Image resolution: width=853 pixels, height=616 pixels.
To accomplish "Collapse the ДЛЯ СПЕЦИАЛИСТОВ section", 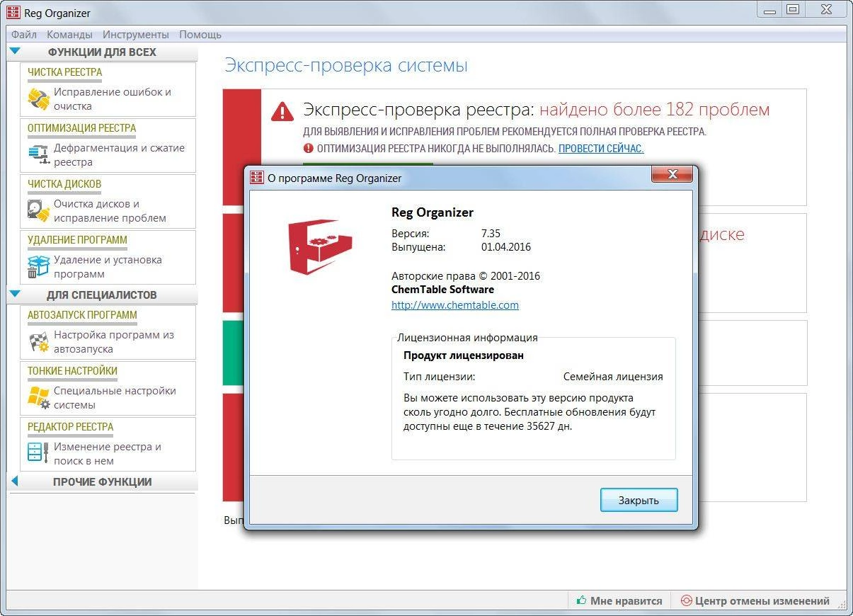I will click(x=15, y=294).
